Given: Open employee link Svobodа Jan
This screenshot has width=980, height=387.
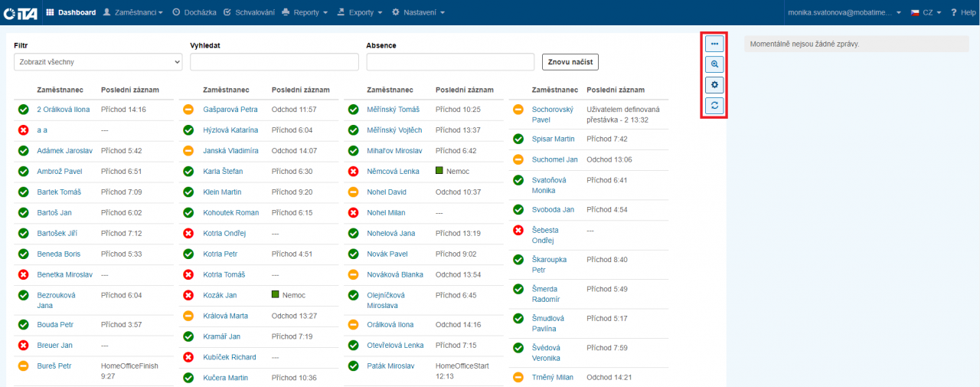Looking at the screenshot, I should pyautogui.click(x=553, y=210).
